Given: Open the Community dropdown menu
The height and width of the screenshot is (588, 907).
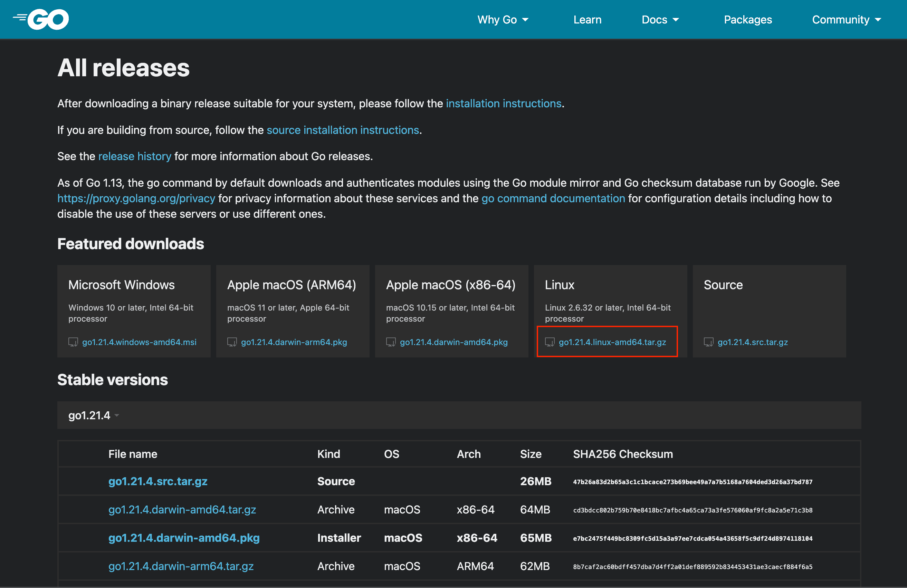Looking at the screenshot, I should [847, 19].
